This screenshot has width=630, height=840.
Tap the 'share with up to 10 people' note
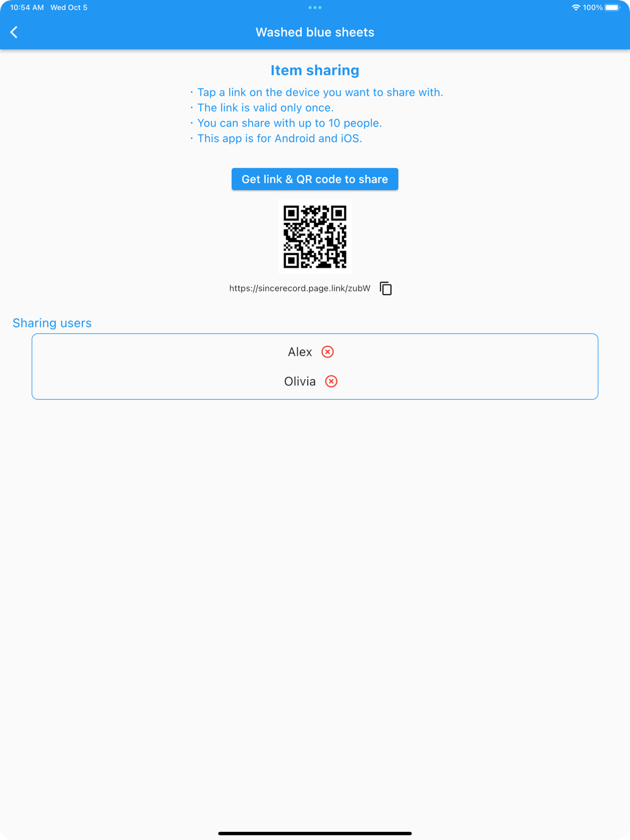point(286,123)
